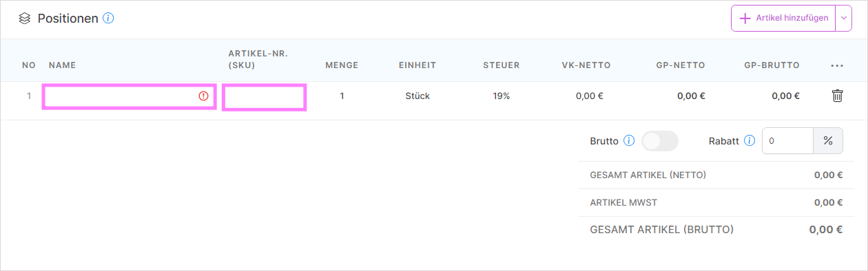Viewport: 868px width, 271px height.
Task: Click the Artikel hinzufügen button
Action: tap(783, 19)
